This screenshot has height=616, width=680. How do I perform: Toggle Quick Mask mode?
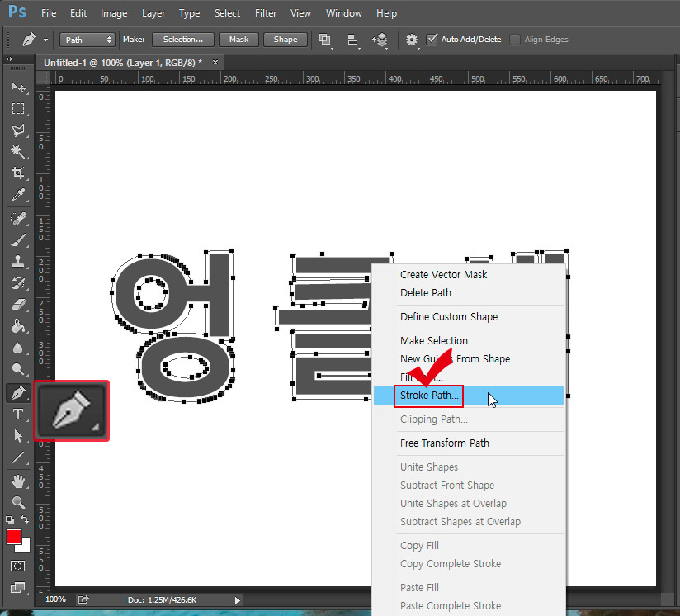pos(18,566)
